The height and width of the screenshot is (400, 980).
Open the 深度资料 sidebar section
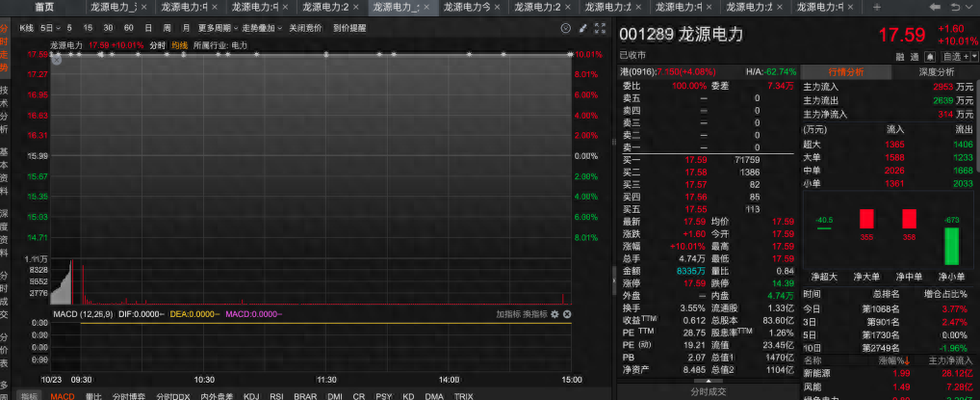(5, 233)
